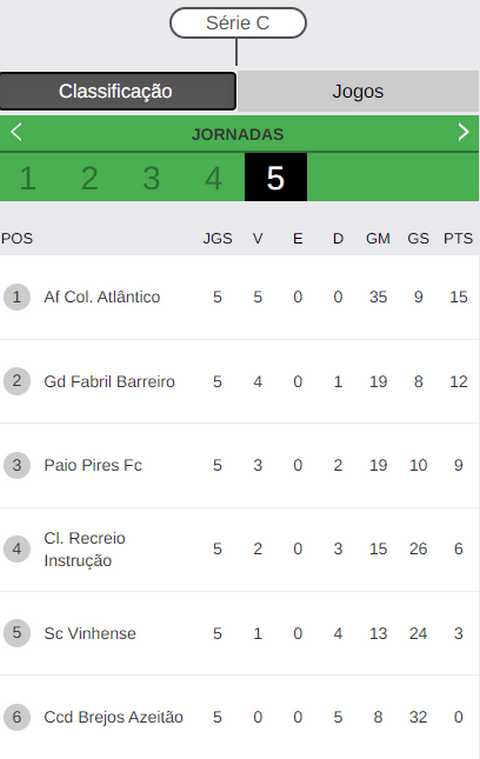
Task: Select the highlighted jornada 5
Action: 276,177
